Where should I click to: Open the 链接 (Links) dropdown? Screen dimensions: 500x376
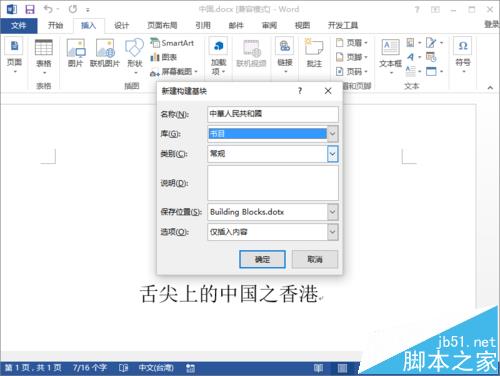click(285, 56)
